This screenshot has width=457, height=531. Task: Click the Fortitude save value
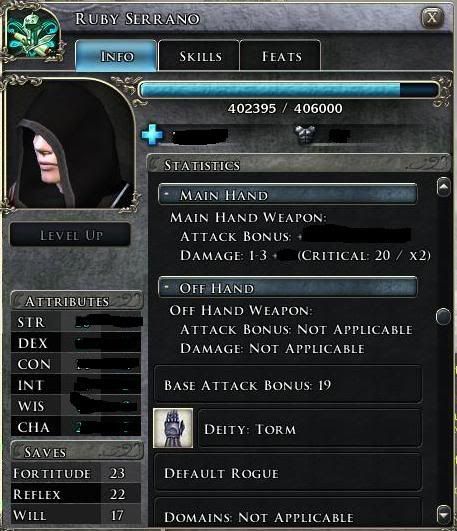118,473
